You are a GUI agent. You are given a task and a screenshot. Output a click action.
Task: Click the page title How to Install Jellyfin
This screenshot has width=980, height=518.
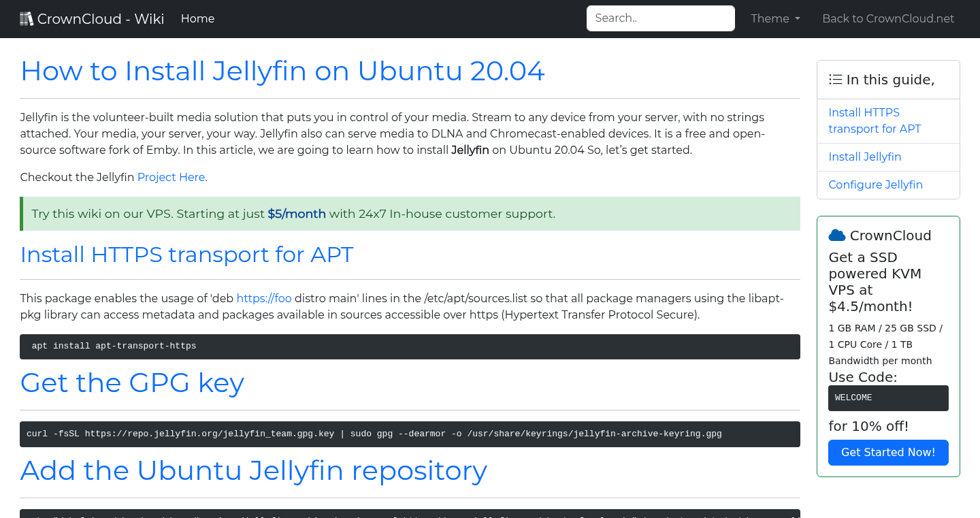(x=282, y=71)
